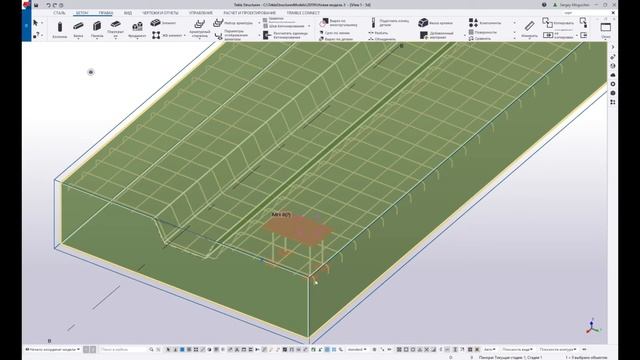Open the cloud icon in side pane
The image size is (640, 360).
coord(613,75)
